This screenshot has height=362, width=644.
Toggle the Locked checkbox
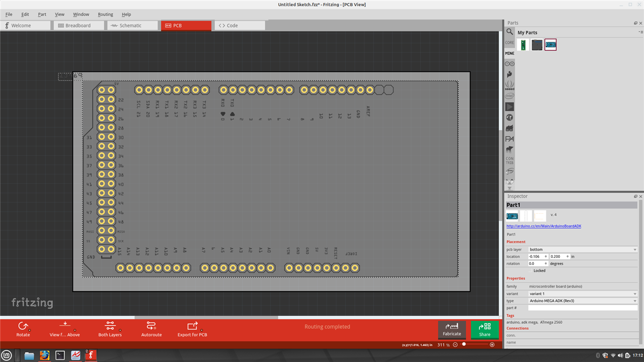531,270
